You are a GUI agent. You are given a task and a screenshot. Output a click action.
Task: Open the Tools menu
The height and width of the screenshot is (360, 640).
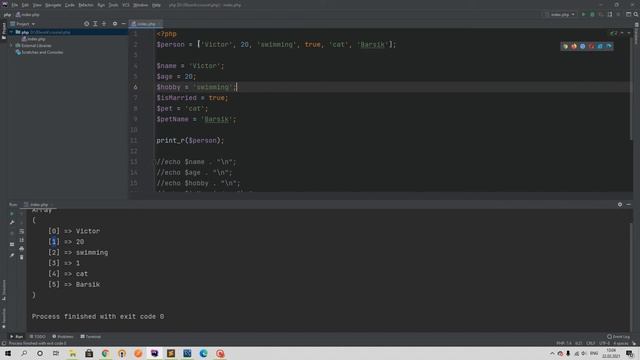113,5
